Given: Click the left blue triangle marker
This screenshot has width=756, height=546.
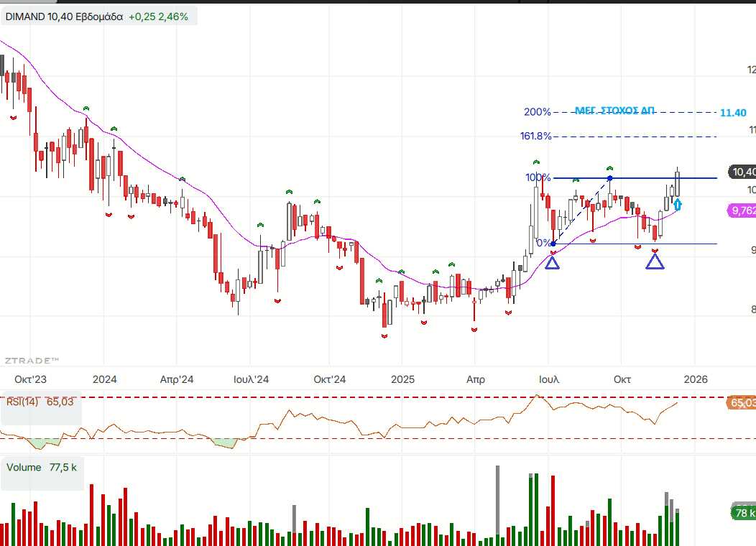Looking at the screenshot, I should pos(552,262).
